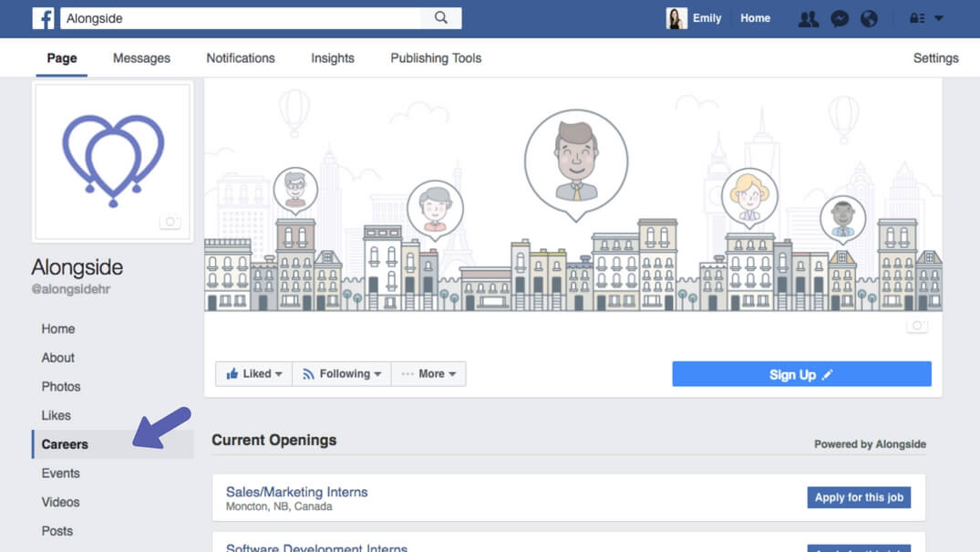The width and height of the screenshot is (980, 552).
Task: Click the Facebook logo icon
Action: [x=43, y=18]
